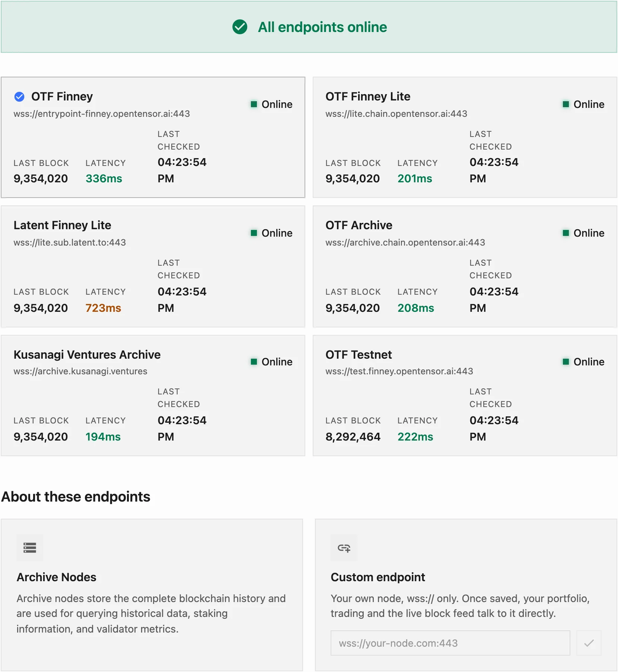This screenshot has width=618, height=672.
Task: Click the Online status on OTF Finney Lite
Action: click(x=584, y=104)
